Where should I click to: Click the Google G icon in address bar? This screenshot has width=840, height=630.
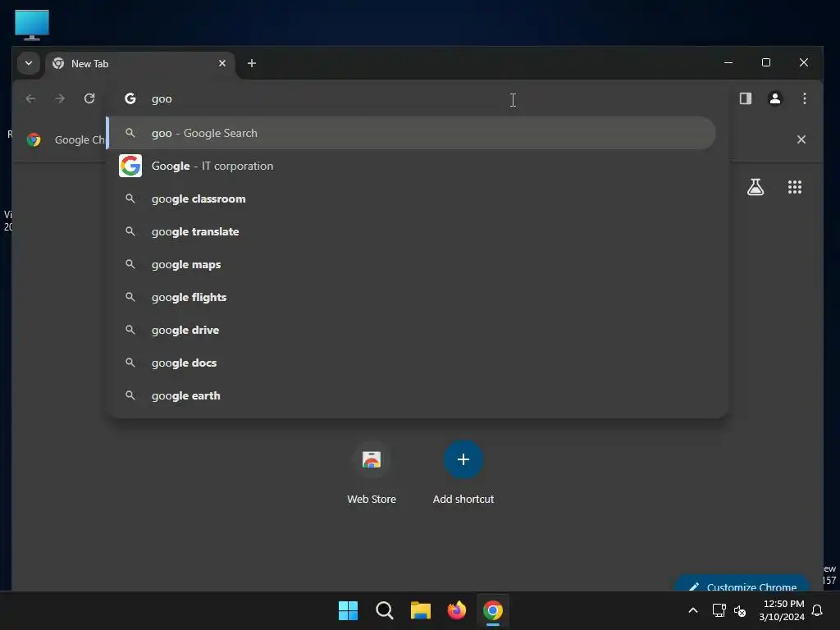[x=130, y=98]
